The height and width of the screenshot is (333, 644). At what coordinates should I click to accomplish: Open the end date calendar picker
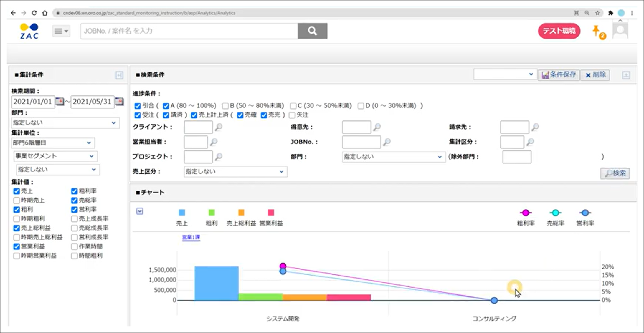point(119,101)
